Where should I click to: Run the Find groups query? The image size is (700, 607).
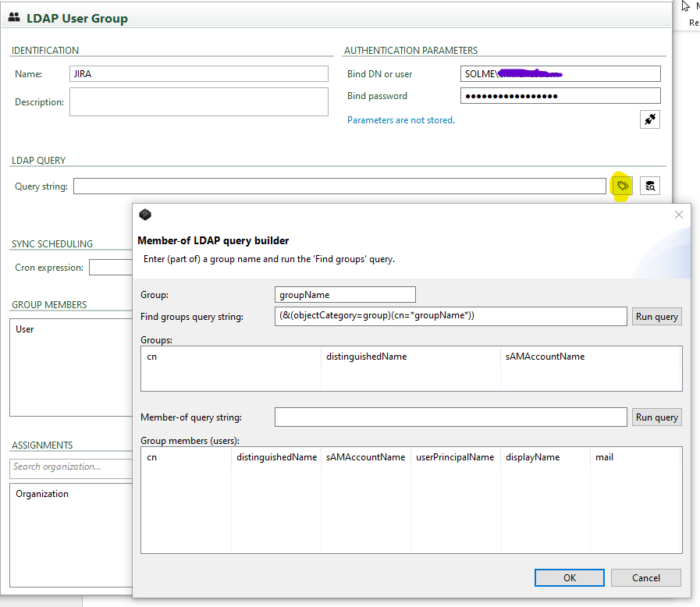click(x=656, y=317)
